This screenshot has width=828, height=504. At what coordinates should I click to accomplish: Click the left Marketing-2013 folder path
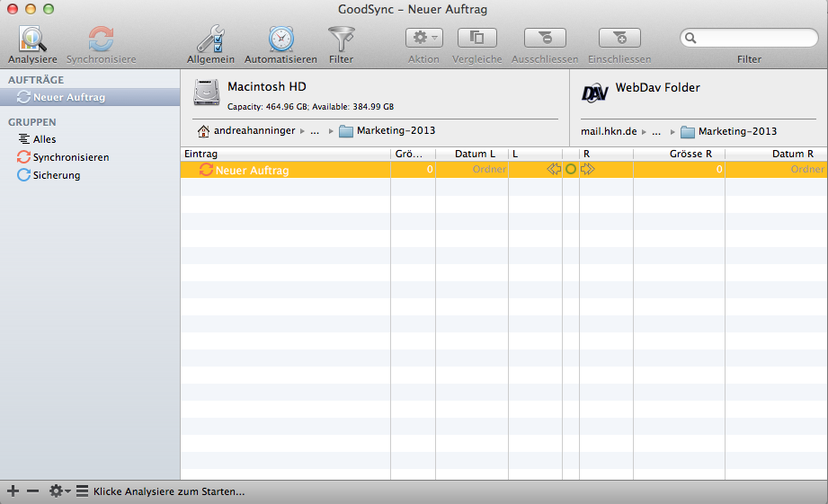tap(395, 131)
